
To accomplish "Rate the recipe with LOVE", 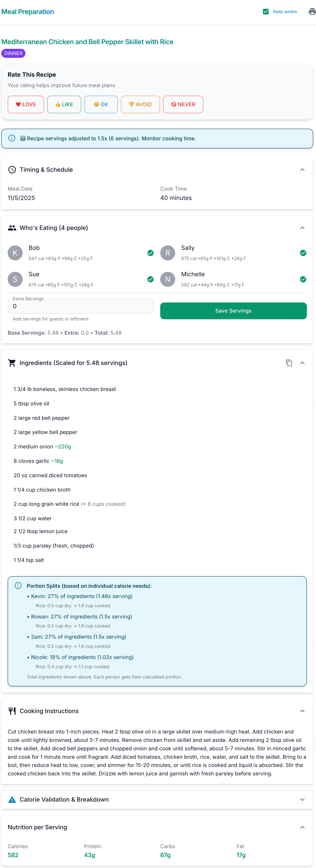I will coord(26,104).
